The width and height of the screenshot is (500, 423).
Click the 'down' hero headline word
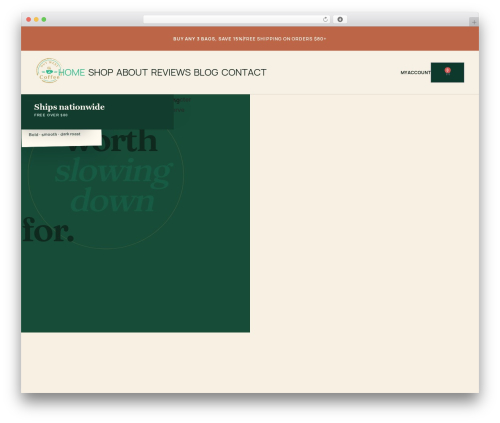[x=112, y=201]
